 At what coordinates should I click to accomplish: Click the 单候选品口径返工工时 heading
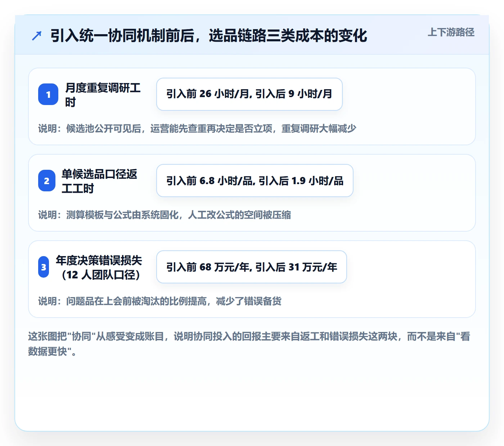coord(99,181)
